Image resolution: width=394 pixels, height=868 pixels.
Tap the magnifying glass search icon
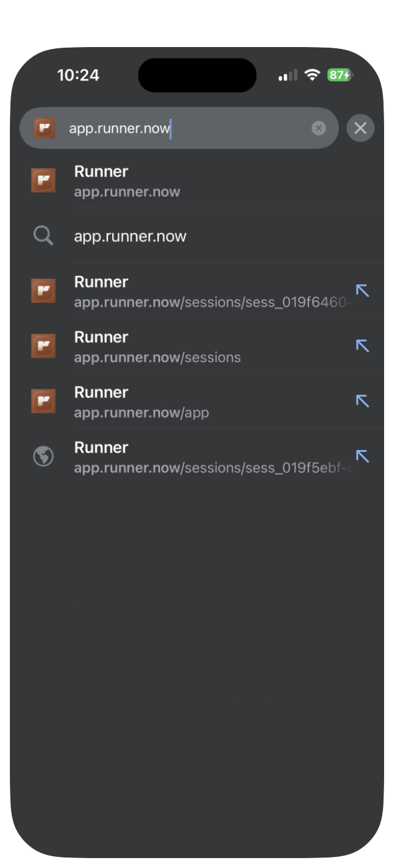(43, 236)
